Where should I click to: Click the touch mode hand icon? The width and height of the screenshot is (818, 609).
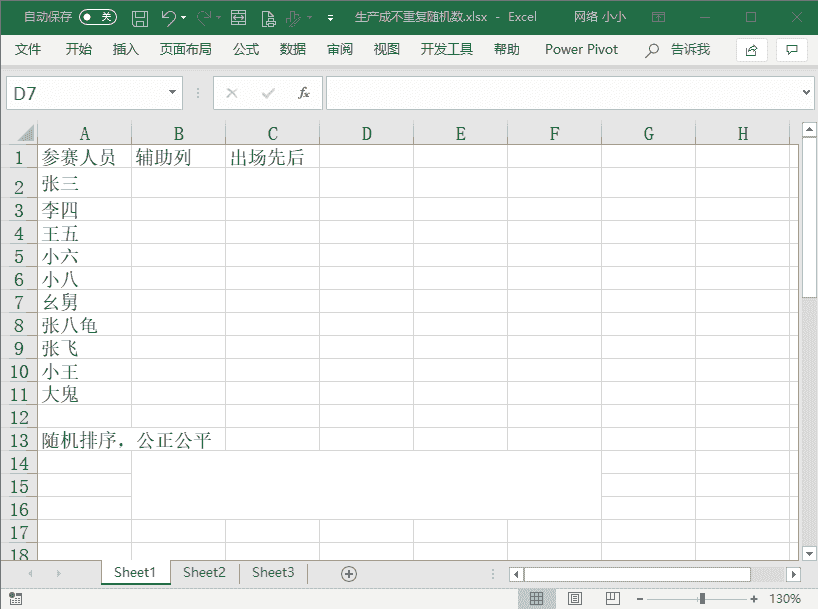tap(293, 18)
